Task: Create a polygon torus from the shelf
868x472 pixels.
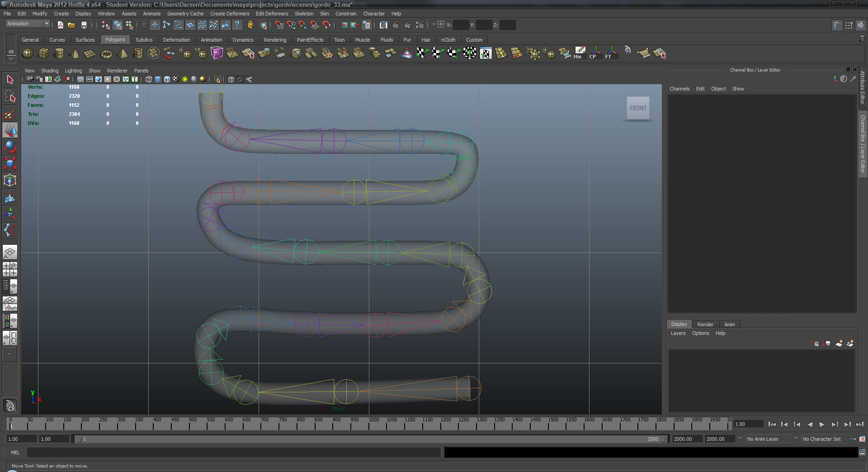Action: pos(106,54)
